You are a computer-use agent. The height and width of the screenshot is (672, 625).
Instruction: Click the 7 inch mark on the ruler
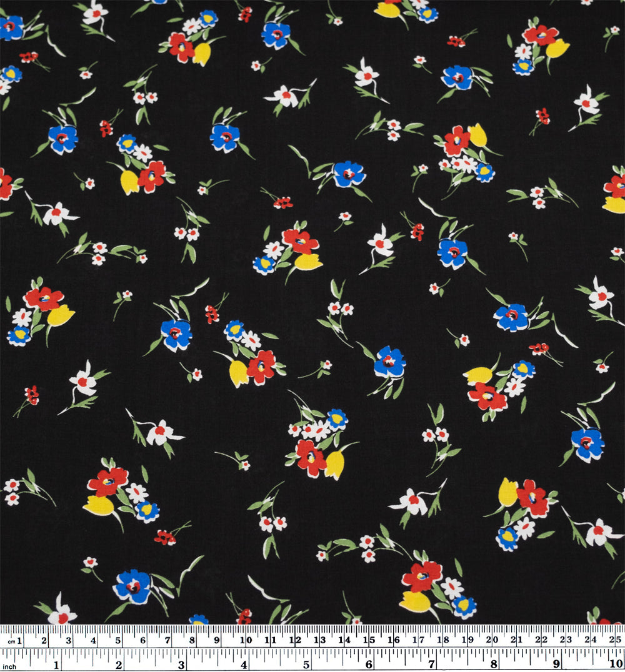[432, 664]
